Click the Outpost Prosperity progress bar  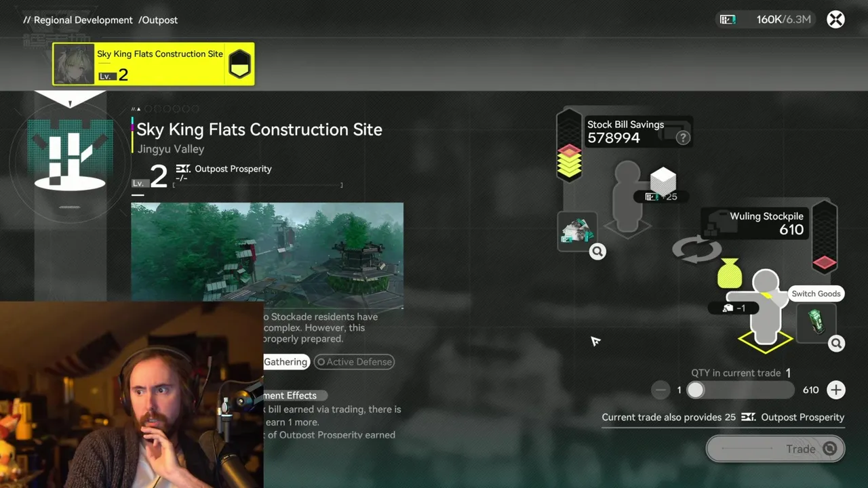pyautogui.click(x=258, y=185)
